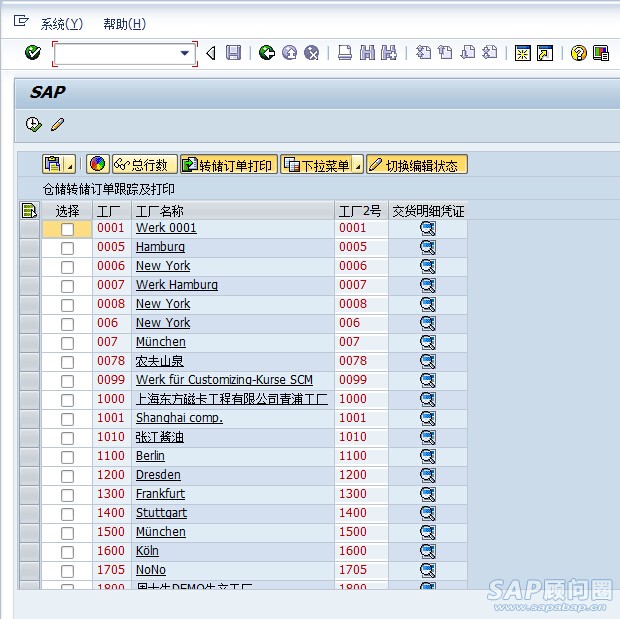Image resolution: width=620 pixels, height=619 pixels.
Task: Click the Find Next binoculars icon
Action: [x=389, y=53]
